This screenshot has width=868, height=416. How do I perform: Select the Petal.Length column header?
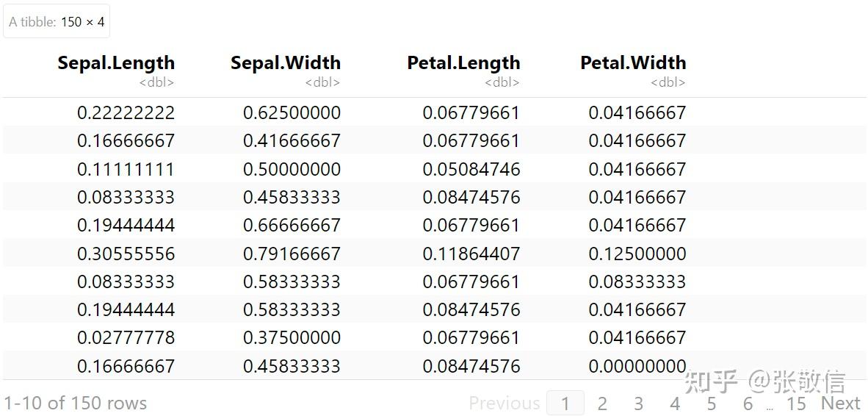point(463,63)
